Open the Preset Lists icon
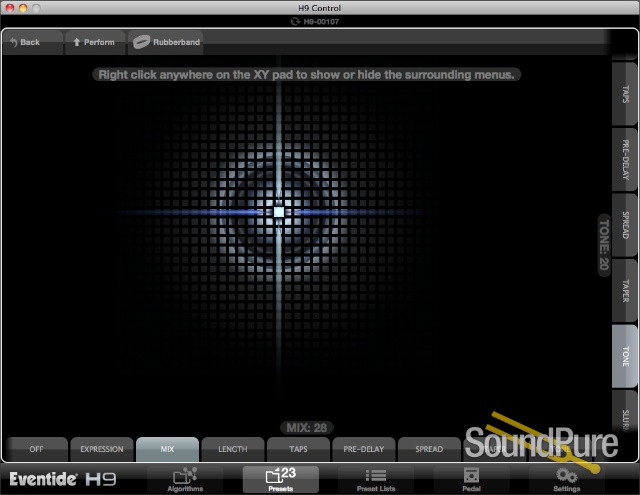Screen dimensions: 640x495 pos(375,478)
